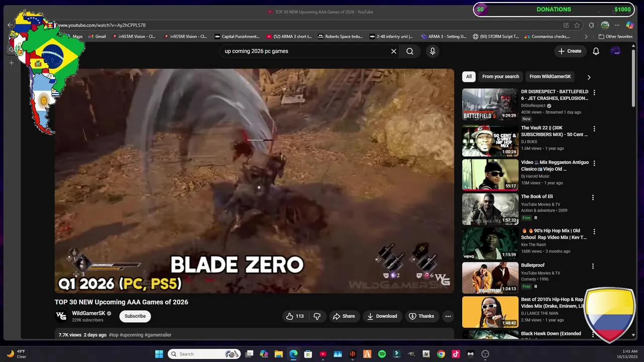Open Bulletproof movie title
Viewport: 644px width, 362px height.
533,265
